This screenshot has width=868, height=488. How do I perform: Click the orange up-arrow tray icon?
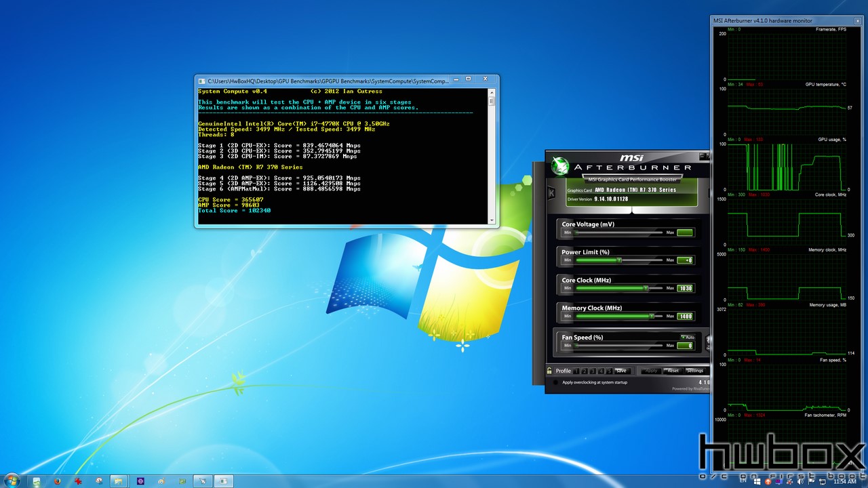(768, 481)
